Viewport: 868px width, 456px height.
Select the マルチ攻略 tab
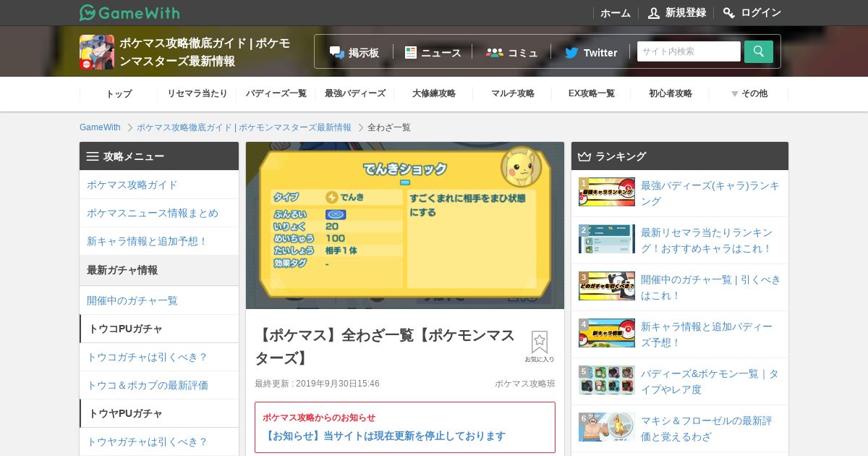[513, 93]
